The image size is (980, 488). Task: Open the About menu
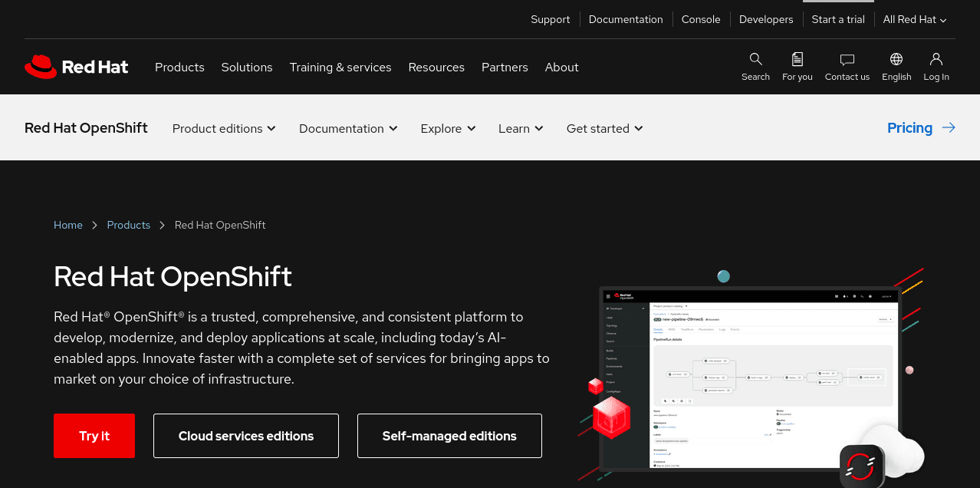pos(561,67)
